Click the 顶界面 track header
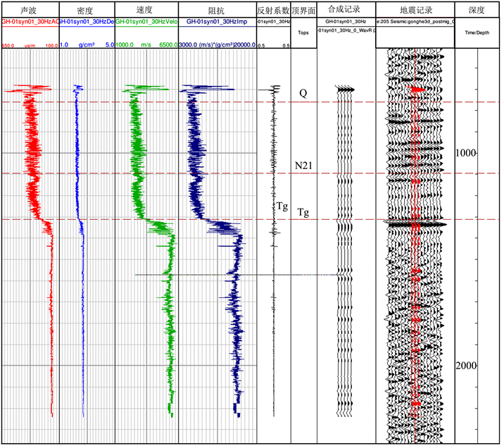The width and height of the screenshot is (504, 446). pyautogui.click(x=303, y=11)
